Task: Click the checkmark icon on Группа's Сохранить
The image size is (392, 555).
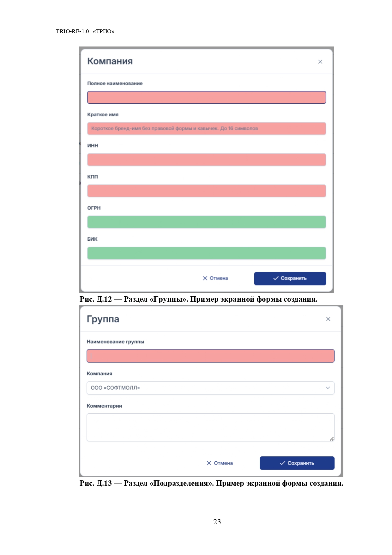Action: point(282,463)
